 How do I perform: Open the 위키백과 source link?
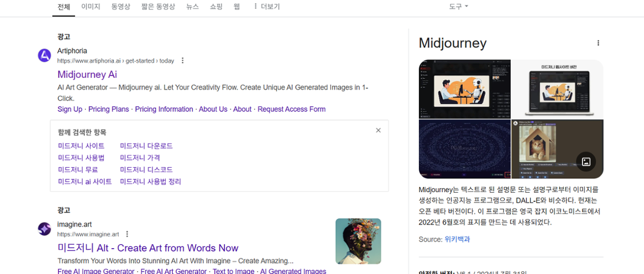[457, 239]
